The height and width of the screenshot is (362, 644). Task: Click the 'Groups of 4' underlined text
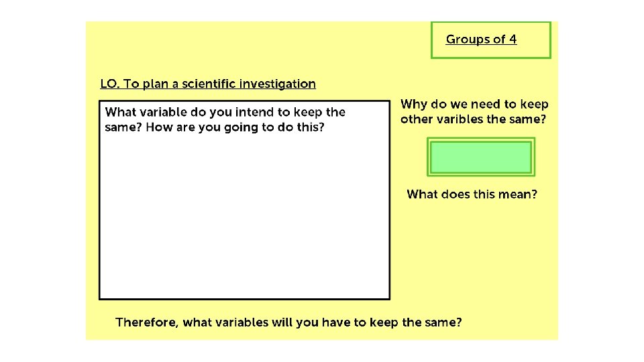(481, 40)
